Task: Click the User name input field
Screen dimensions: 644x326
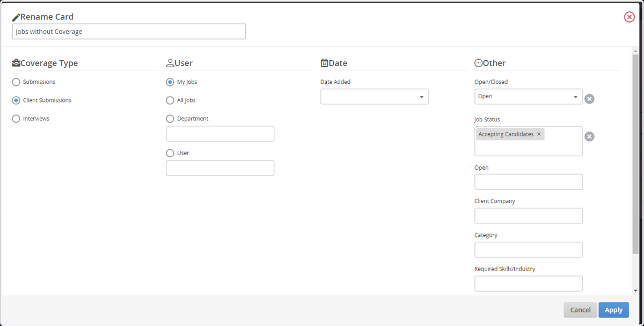Action: pyautogui.click(x=220, y=168)
